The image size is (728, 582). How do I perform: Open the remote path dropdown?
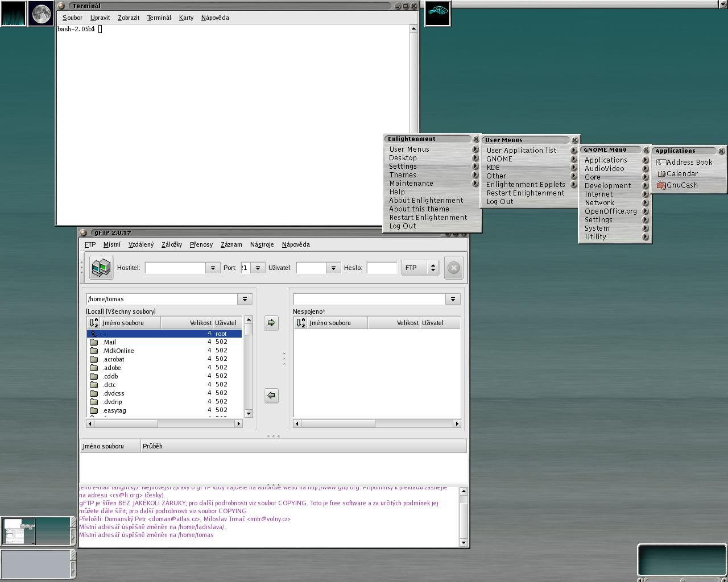coord(453,299)
